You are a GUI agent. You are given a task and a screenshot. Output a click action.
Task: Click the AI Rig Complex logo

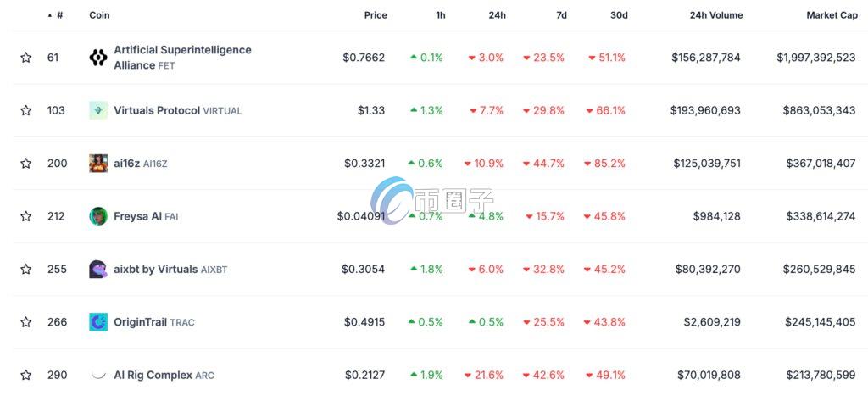pos(98,375)
